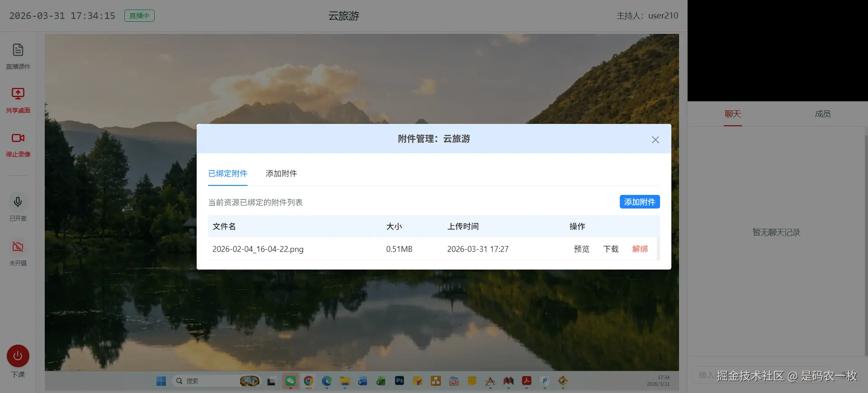The image size is (868, 393).
Task: Click the WeChat icon in shared taskbar
Action: click(x=290, y=381)
